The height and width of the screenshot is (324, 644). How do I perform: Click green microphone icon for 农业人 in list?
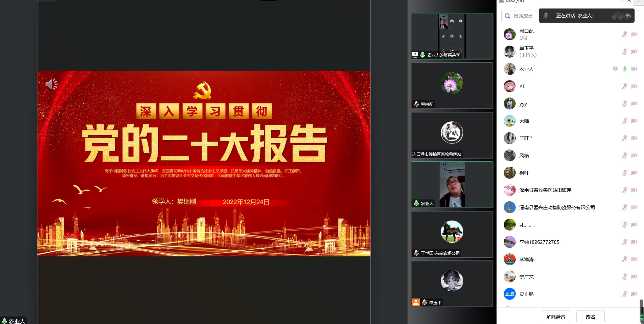coord(625,69)
